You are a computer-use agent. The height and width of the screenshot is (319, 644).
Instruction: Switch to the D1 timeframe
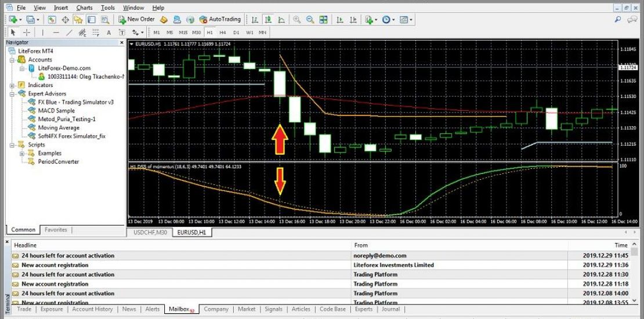[236, 32]
